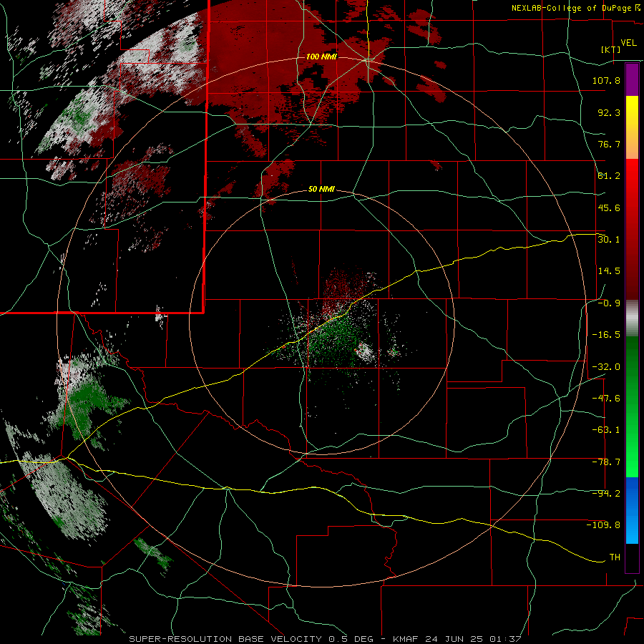Click the -63.1 velocity scale value
The image size is (644, 644).
tap(606, 429)
